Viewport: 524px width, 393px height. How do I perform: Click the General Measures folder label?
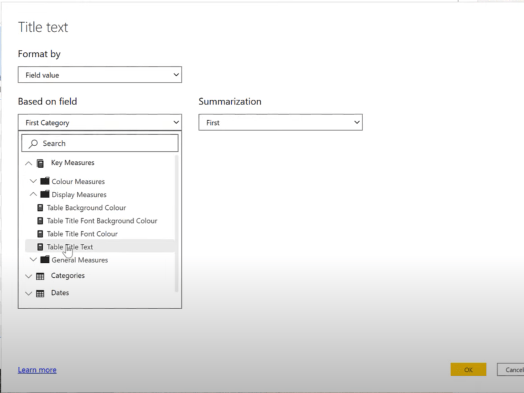point(80,260)
